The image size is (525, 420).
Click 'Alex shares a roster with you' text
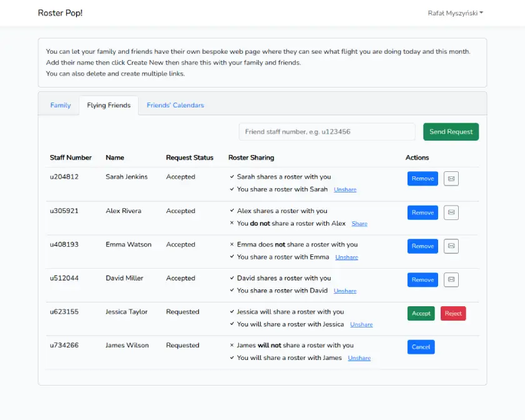point(282,211)
